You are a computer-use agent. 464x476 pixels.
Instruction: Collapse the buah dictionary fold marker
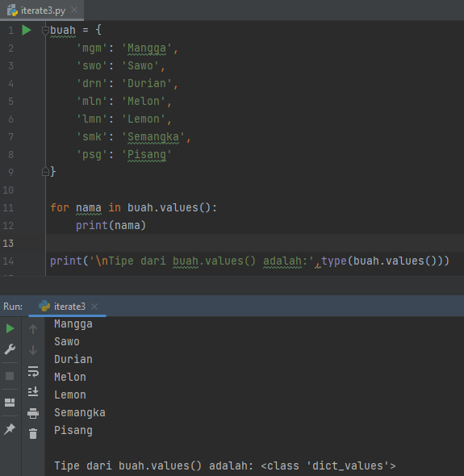pyautogui.click(x=45, y=30)
